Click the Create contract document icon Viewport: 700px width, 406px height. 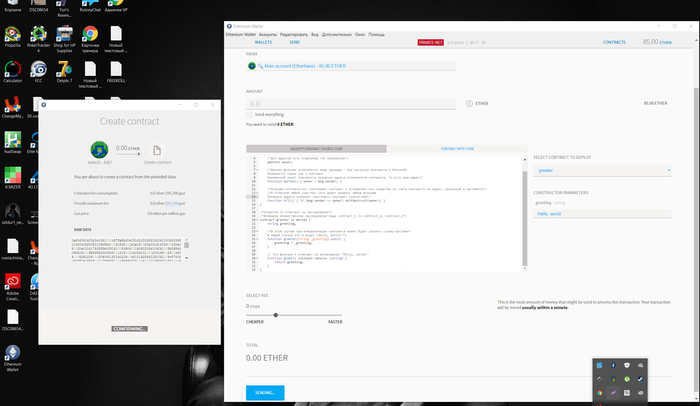(157, 150)
